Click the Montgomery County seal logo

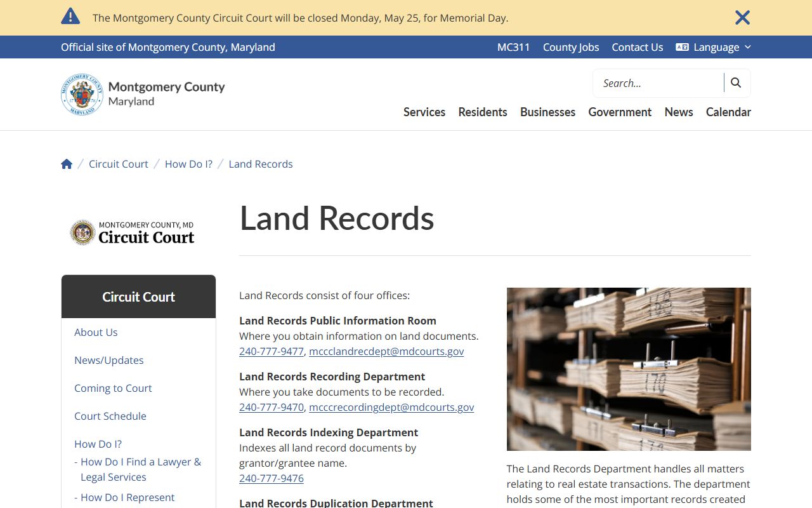82,94
